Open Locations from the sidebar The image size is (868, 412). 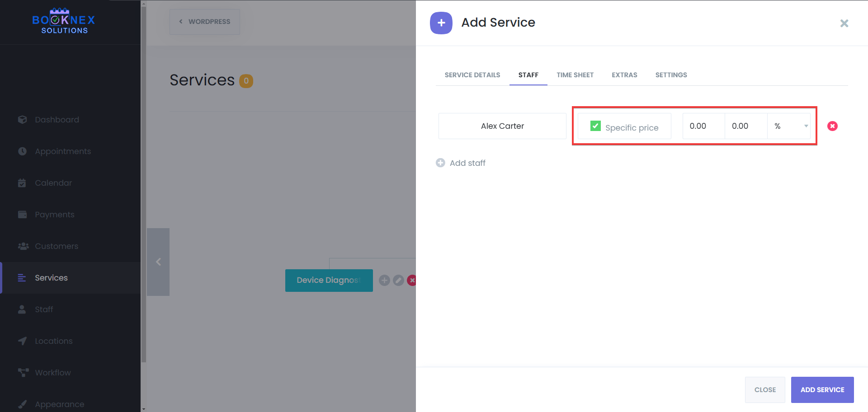point(53,341)
